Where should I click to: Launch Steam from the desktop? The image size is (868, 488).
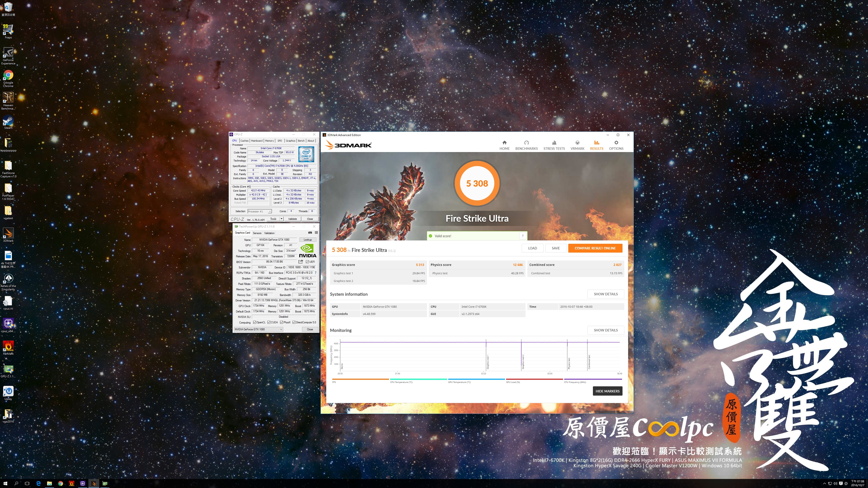click(x=8, y=122)
